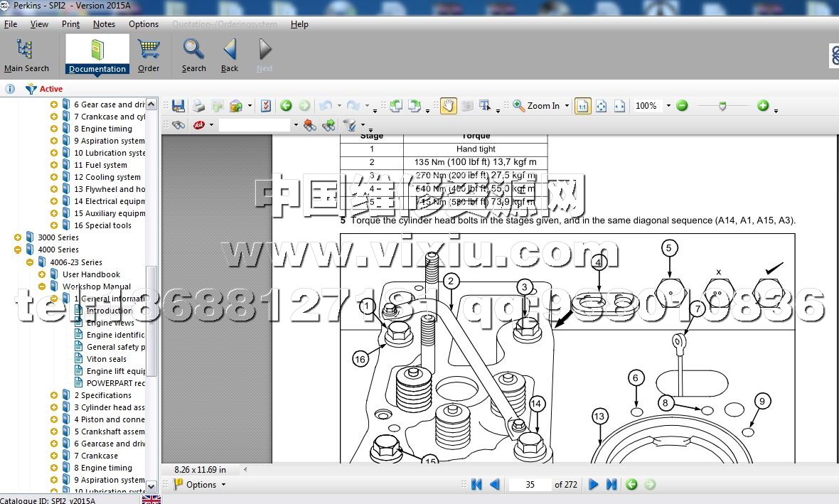Click the Order shopping cart icon
839x504 pixels.
tap(149, 55)
